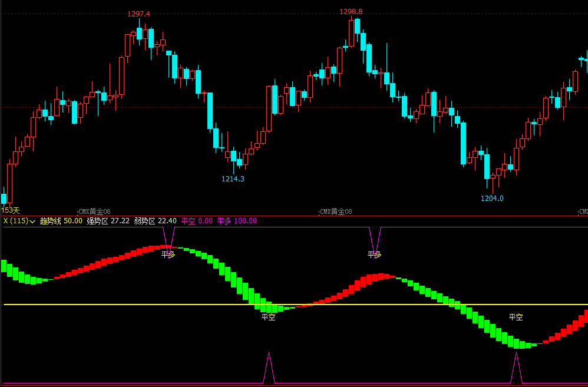The image size is (588, 387).
Task: Click the magenta 平多 100.00 legend label
Action: pyautogui.click(x=237, y=221)
